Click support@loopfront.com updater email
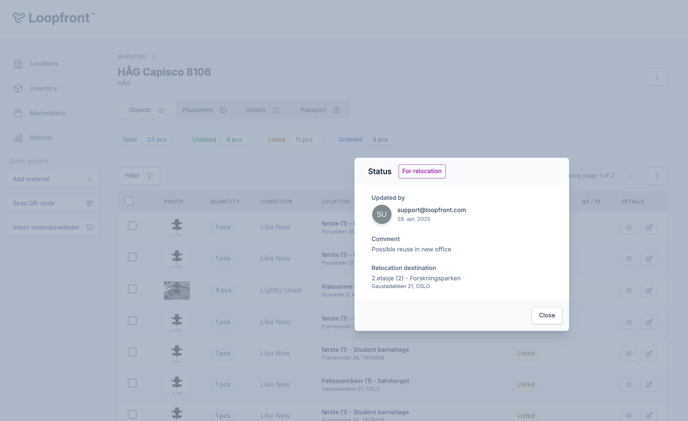Image resolution: width=688 pixels, height=421 pixels. [x=431, y=210]
